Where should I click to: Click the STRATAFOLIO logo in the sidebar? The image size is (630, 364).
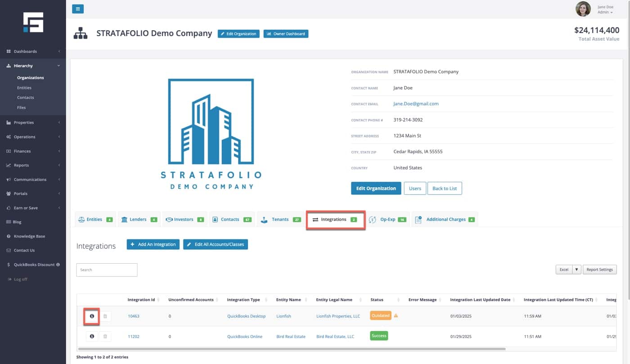(33, 22)
